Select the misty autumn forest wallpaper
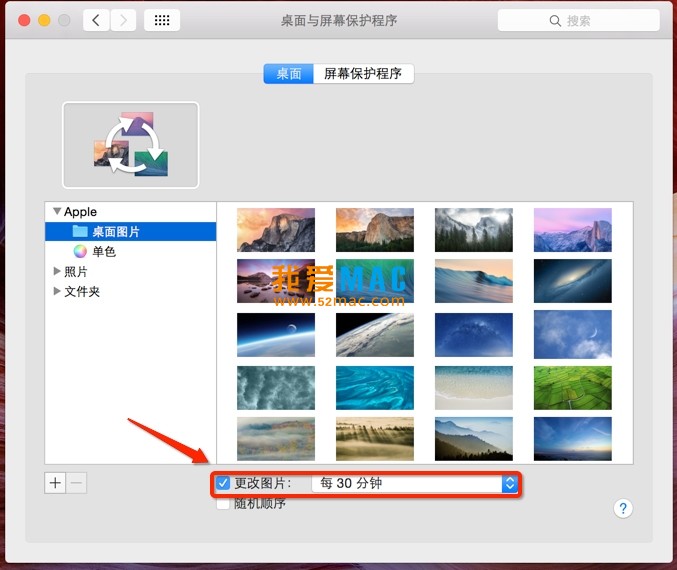 pyautogui.click(x=276, y=439)
